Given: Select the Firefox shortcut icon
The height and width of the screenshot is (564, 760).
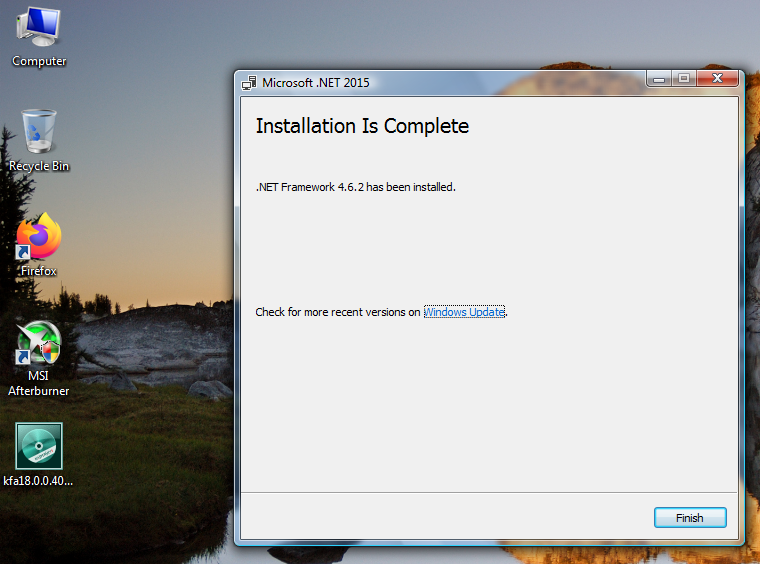Looking at the screenshot, I should point(39,245).
